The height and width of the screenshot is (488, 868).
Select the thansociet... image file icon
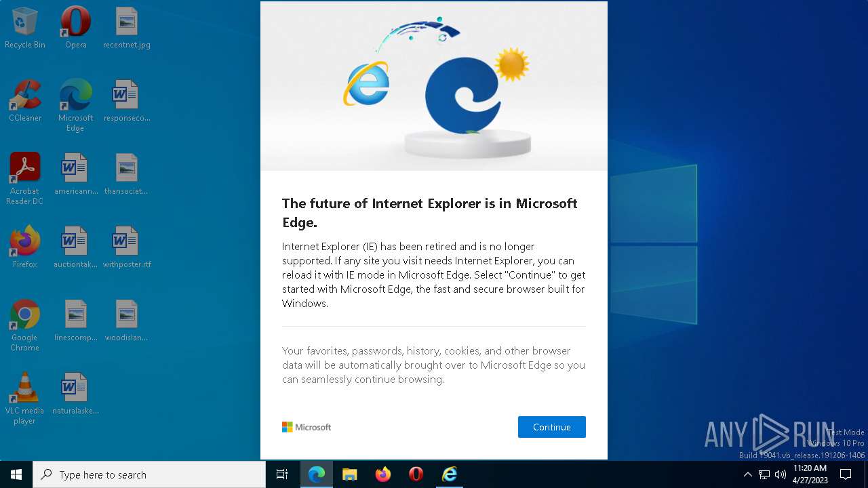tap(127, 175)
